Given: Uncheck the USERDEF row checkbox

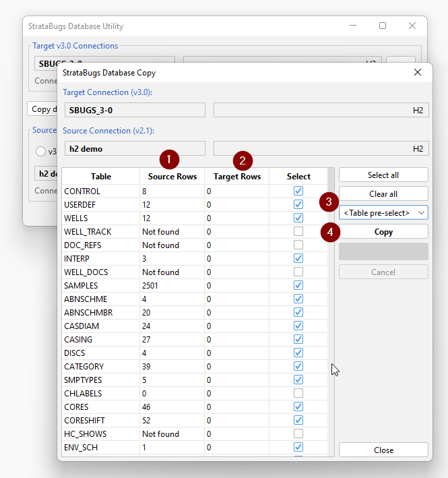Looking at the screenshot, I should (x=298, y=204).
